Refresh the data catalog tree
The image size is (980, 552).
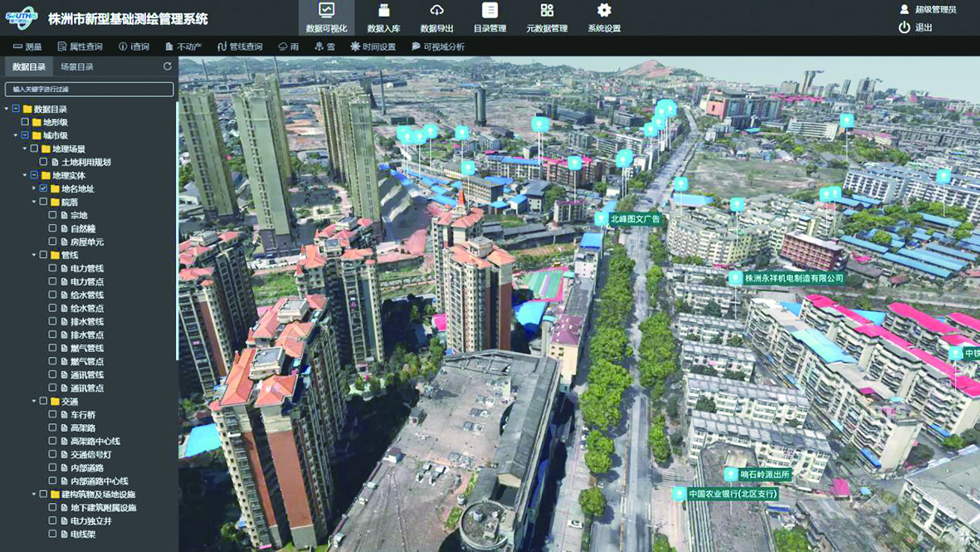point(167,66)
